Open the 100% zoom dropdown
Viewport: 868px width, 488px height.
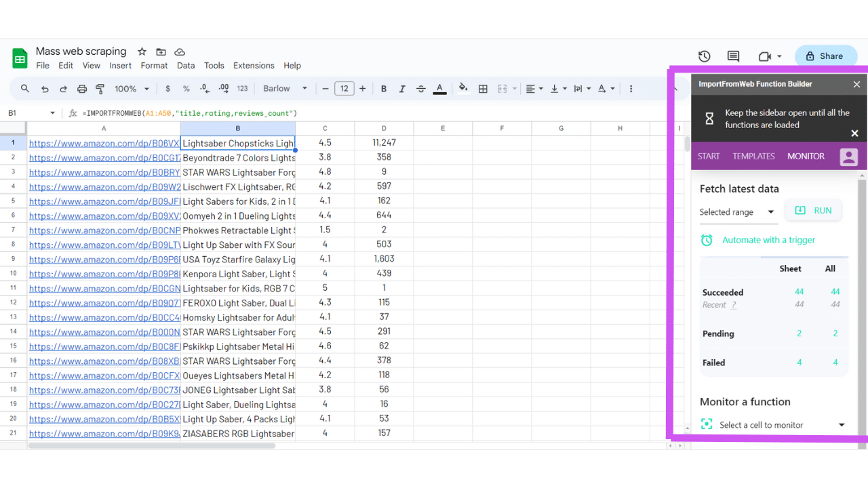(132, 89)
